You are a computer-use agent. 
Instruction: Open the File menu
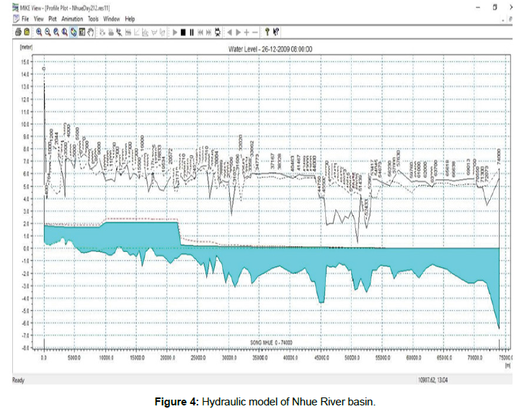[x=25, y=19]
